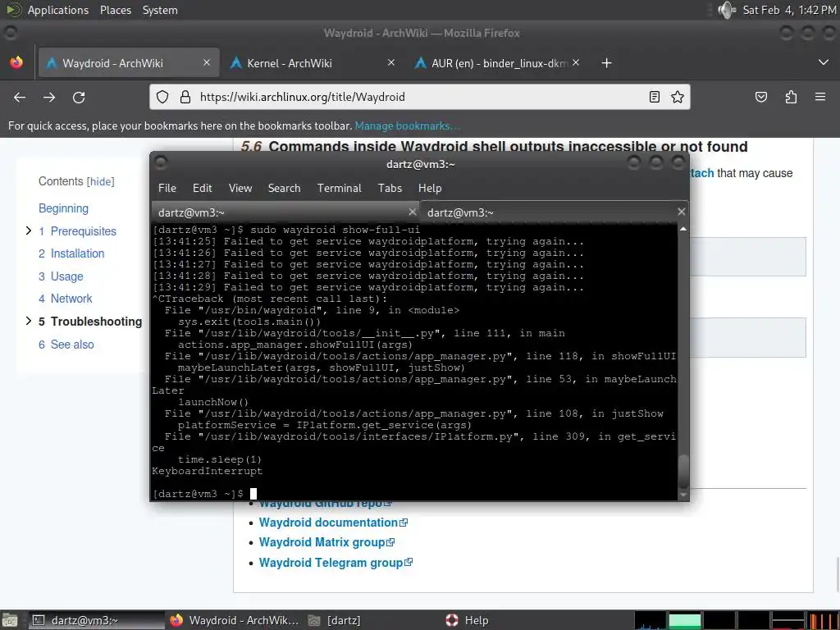Viewport: 840px width, 630px height.
Task: Open the terminal Search menu
Action: pos(284,188)
